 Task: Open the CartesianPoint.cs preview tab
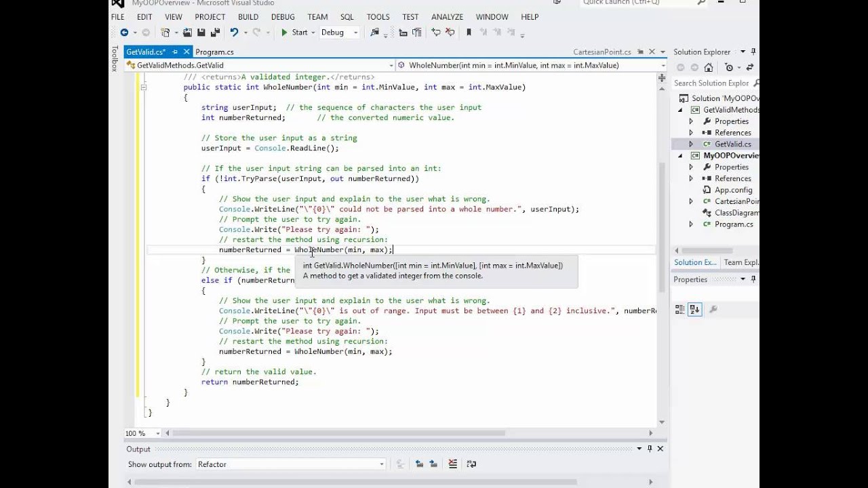[602, 52]
